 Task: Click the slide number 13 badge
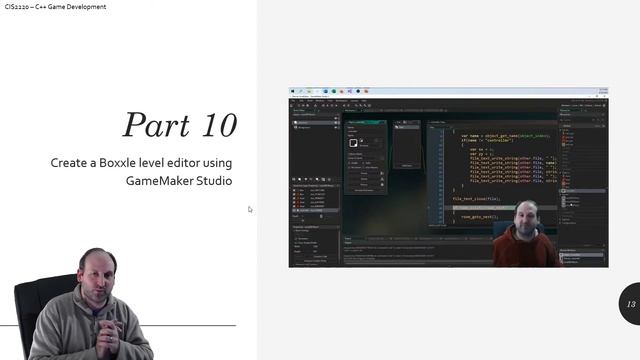[x=631, y=304]
